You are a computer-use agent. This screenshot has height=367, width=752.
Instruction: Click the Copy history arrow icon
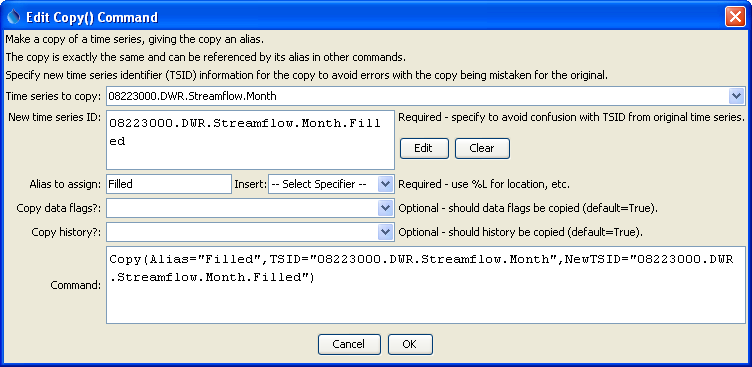click(x=386, y=232)
